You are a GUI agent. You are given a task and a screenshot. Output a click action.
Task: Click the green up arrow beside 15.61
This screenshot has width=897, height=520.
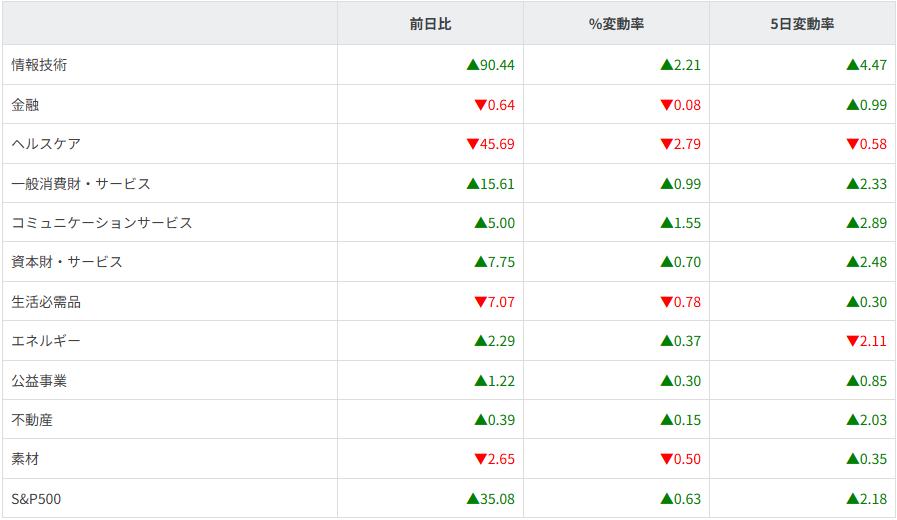point(473,184)
